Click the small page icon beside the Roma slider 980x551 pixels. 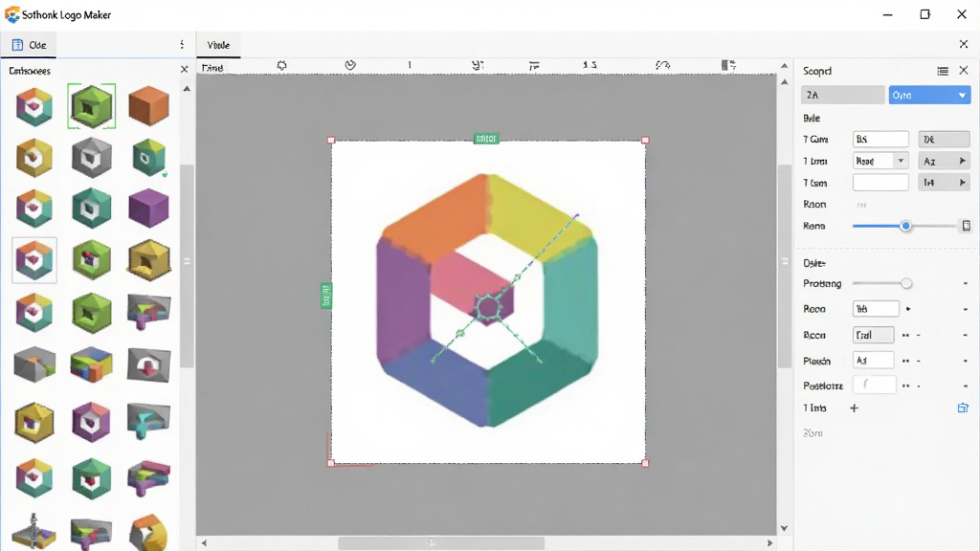pyautogui.click(x=966, y=226)
